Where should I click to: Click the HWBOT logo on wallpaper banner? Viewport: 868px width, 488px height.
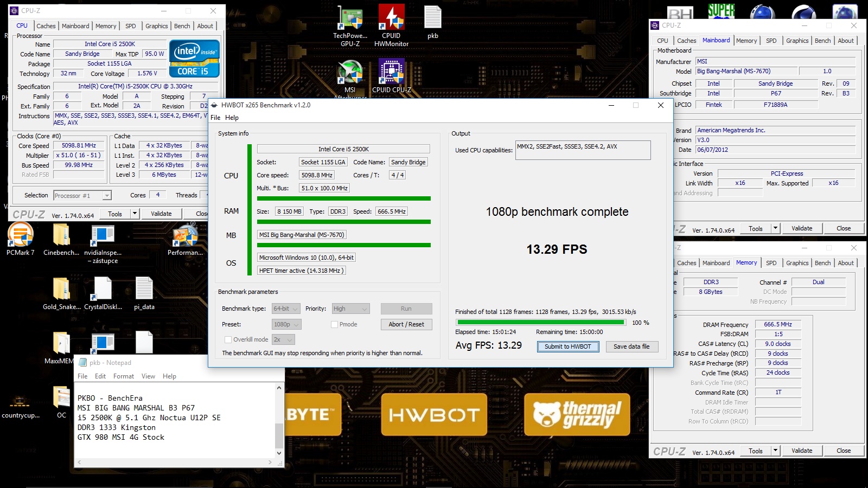(434, 415)
